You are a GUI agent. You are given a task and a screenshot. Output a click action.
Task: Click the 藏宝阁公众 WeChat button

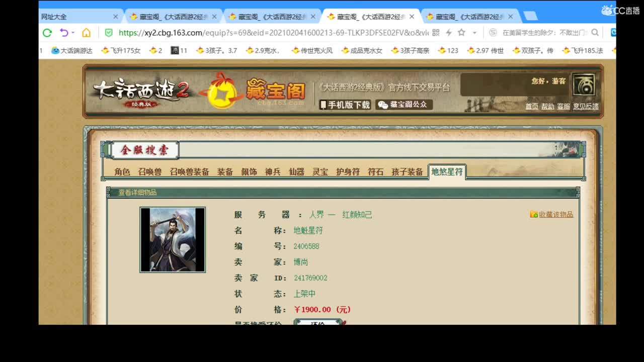tap(404, 105)
